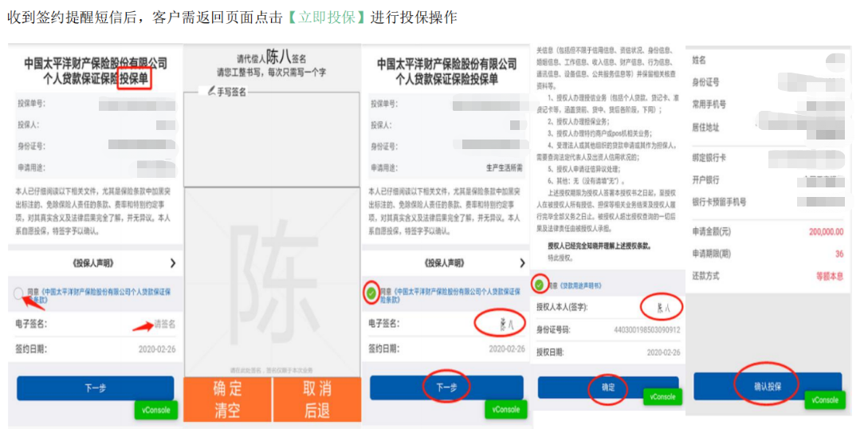Click the orange 确定 清空 button
The height and width of the screenshot is (429, 868).
tap(227, 399)
